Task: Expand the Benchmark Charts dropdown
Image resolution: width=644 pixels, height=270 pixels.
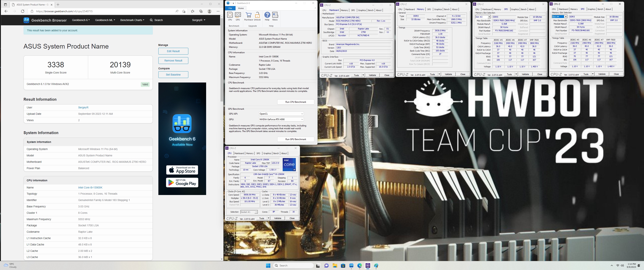Action: click(132, 20)
